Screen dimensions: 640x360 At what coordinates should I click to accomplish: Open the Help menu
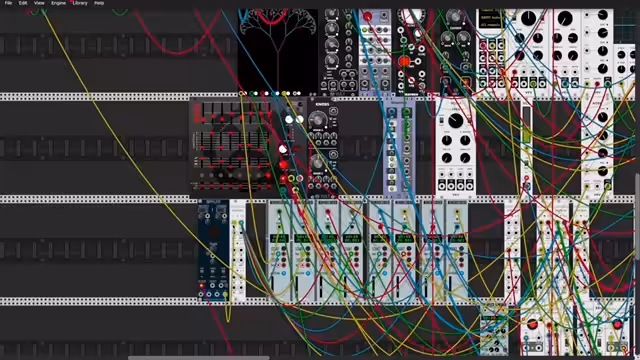(99, 3)
